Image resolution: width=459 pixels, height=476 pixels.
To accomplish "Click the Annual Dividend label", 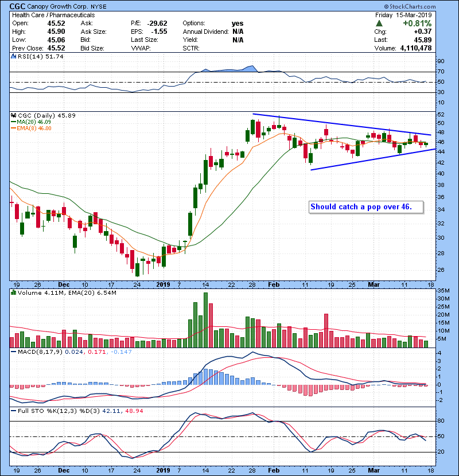I will point(205,32).
